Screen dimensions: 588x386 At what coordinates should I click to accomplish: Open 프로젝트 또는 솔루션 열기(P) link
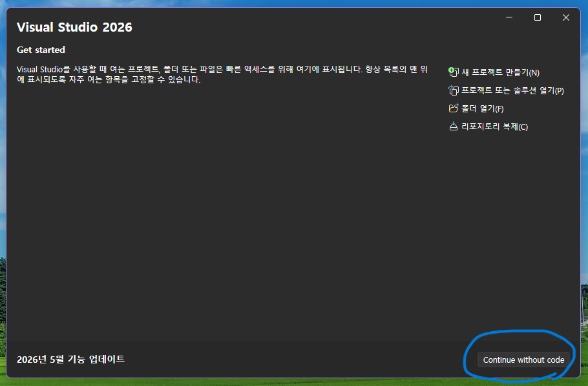[512, 90]
